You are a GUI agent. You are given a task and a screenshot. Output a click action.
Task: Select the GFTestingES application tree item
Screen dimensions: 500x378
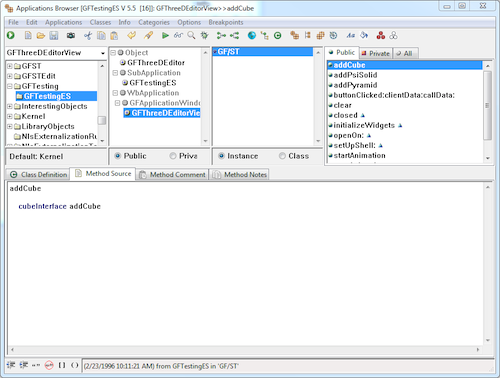tap(56, 96)
